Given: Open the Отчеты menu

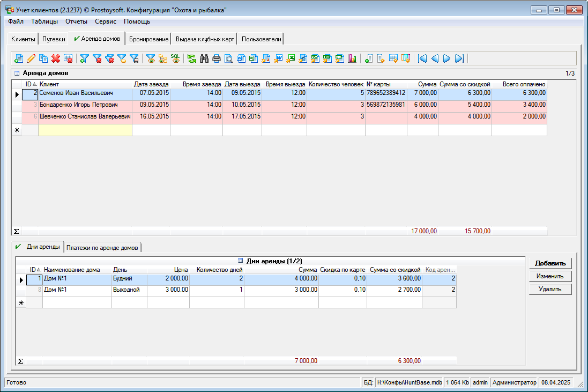Looking at the screenshot, I should tap(76, 21).
